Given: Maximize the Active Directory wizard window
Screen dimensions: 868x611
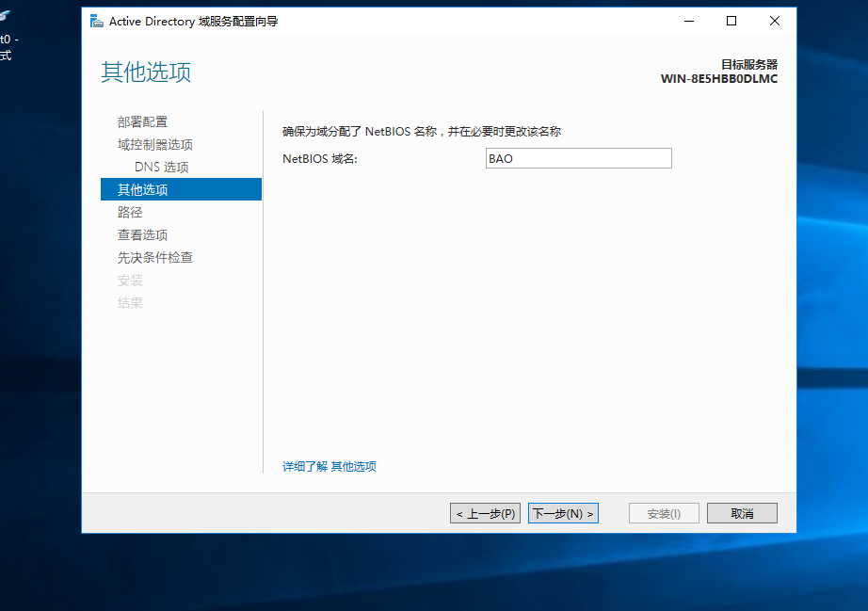Looking at the screenshot, I should coord(731,21).
